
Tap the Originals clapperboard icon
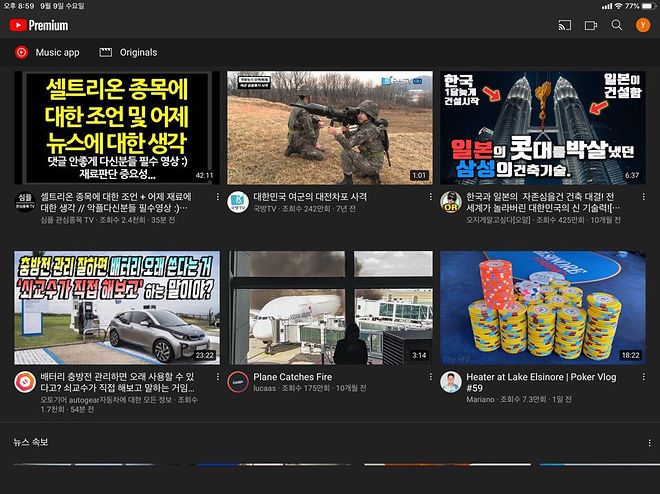point(105,52)
